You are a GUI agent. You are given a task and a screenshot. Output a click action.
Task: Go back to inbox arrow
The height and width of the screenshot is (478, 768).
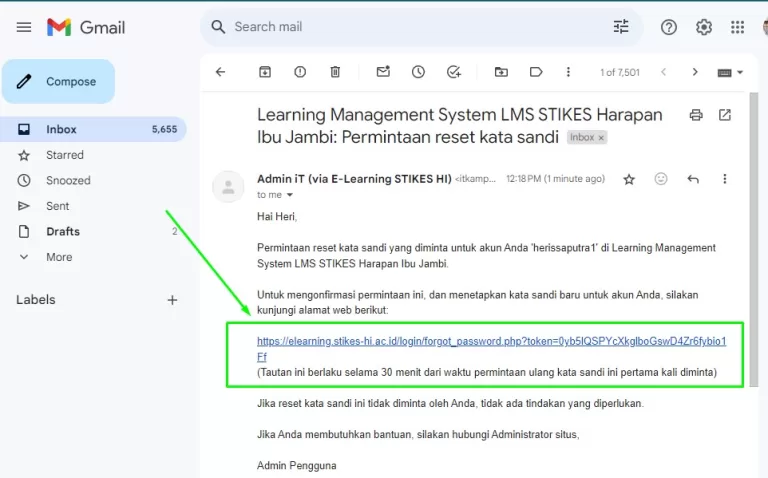pos(220,72)
